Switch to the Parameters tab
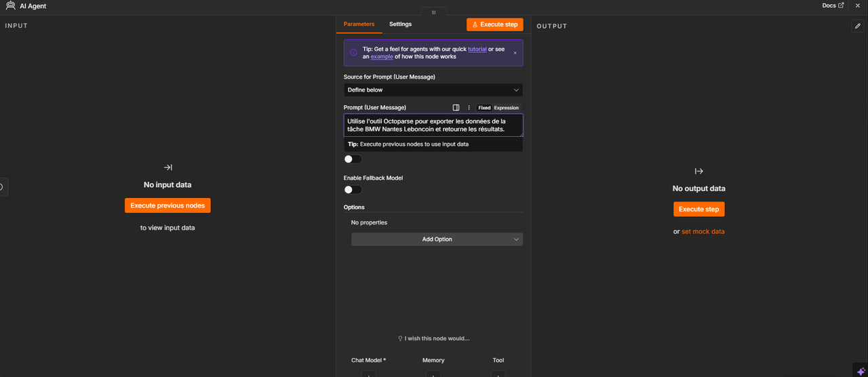Viewport: 868px width, 377px height. point(359,24)
